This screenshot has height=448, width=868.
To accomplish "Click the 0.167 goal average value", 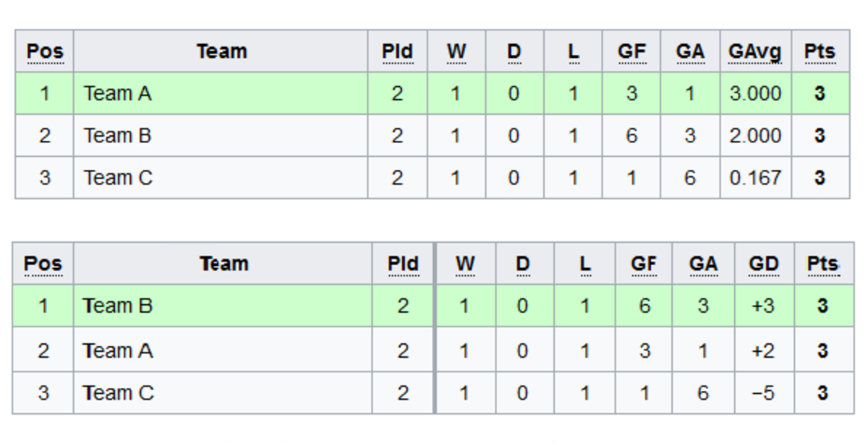I will coord(755,177).
